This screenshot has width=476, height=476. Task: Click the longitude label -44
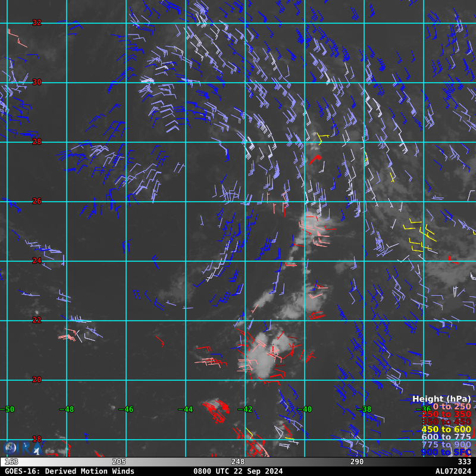coord(186,409)
